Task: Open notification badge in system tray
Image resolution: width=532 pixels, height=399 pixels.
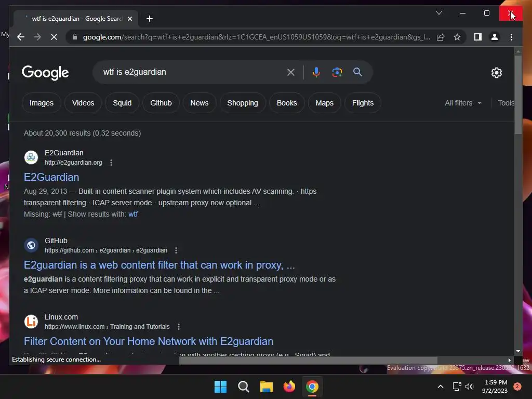Action: coord(517,387)
